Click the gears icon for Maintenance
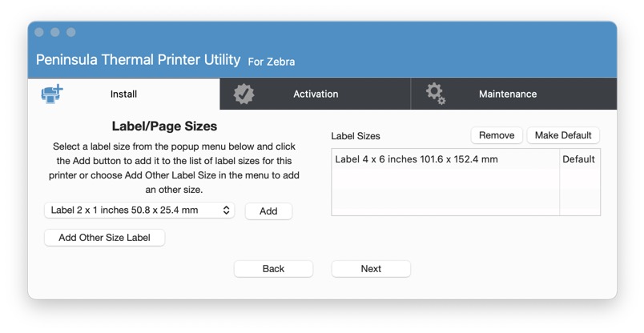Image resolution: width=644 pixels, height=333 pixels. pos(436,94)
